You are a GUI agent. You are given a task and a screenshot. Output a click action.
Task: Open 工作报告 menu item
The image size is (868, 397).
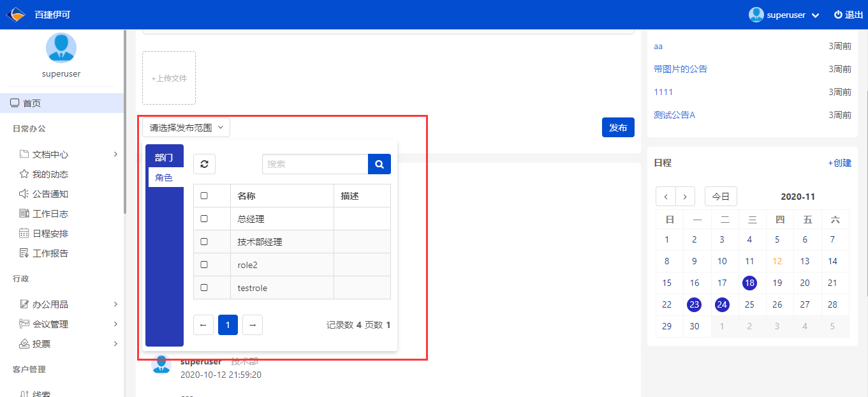coord(50,253)
